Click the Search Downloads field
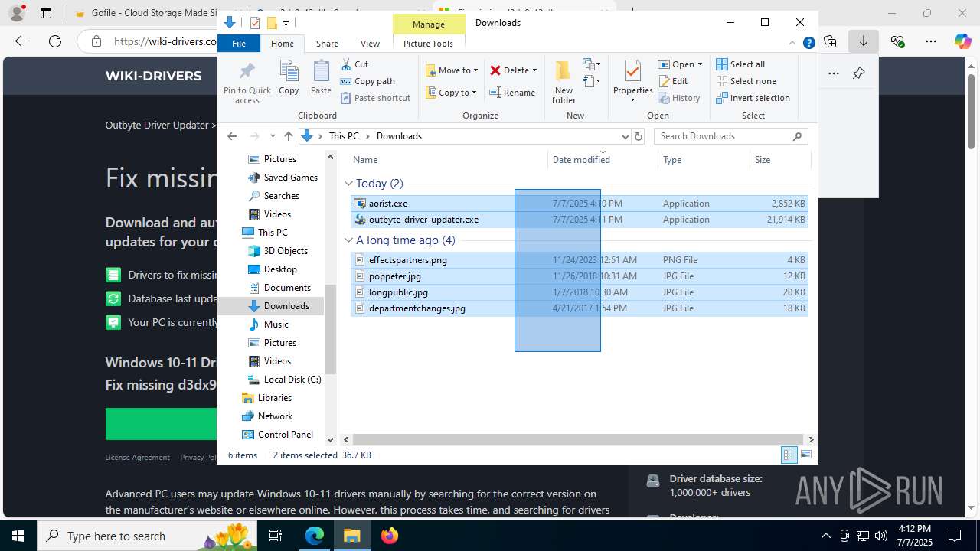Screen dimensions: 980x551 (x=730, y=136)
